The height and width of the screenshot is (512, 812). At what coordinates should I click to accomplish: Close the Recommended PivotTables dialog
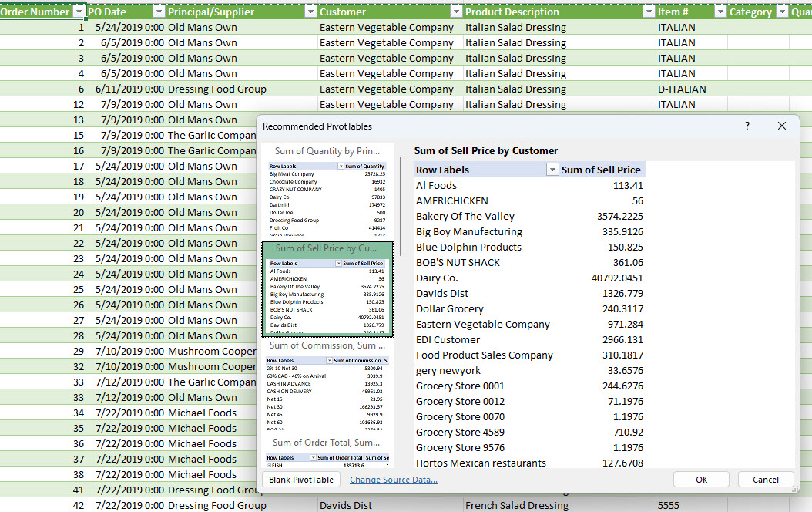782,126
